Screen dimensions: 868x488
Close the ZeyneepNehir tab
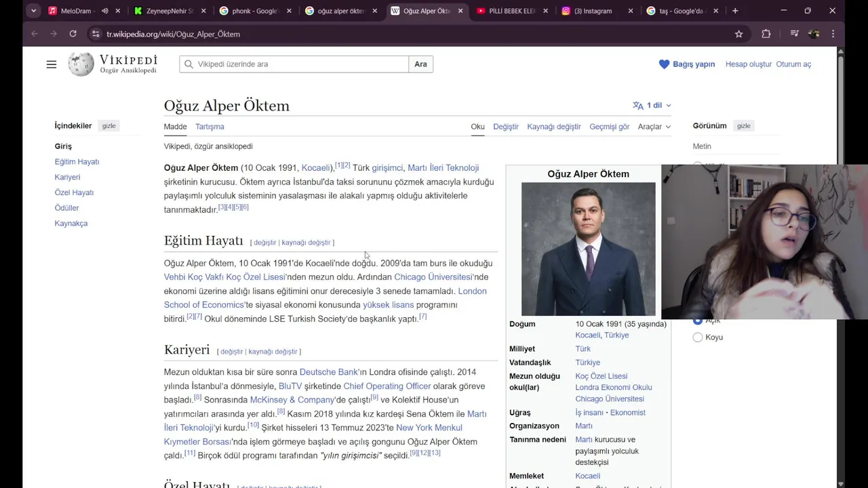pyautogui.click(x=204, y=11)
